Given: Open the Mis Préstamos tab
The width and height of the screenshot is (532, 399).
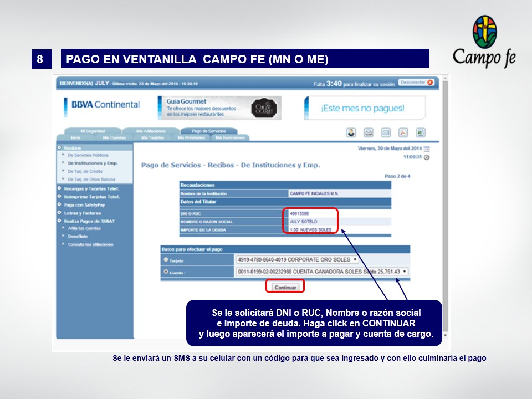Looking at the screenshot, I should pyautogui.click(x=191, y=138).
